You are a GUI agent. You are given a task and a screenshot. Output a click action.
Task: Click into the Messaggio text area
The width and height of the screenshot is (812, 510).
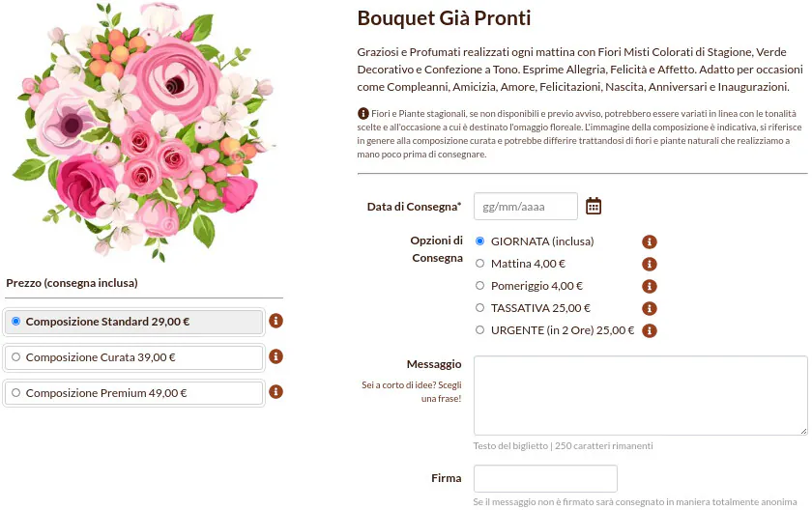[x=640, y=395]
